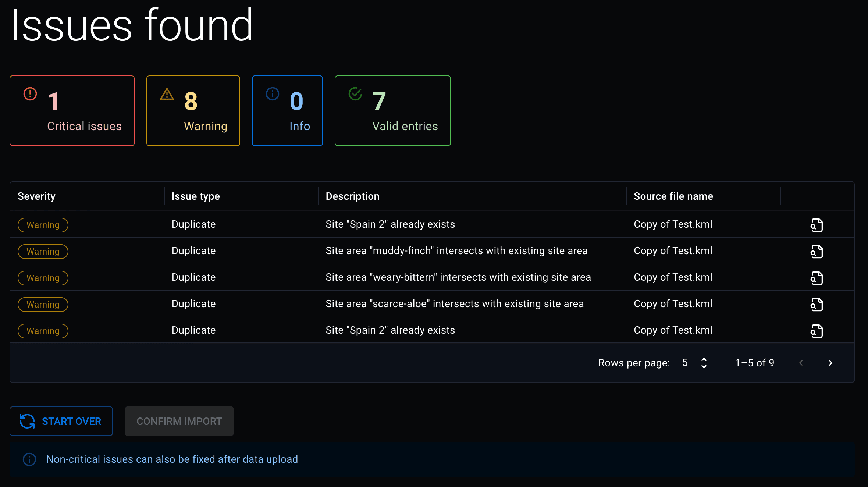
Task: Click the START OVER button
Action: 61,421
